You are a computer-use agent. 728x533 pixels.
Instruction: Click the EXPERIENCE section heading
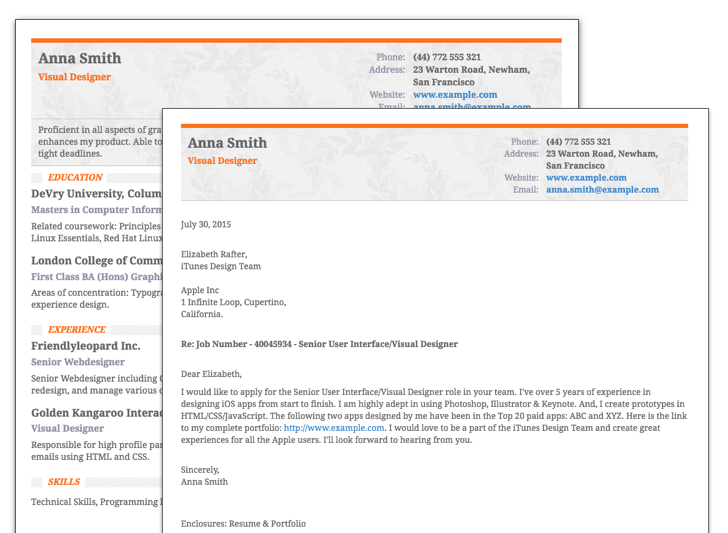[x=77, y=330]
